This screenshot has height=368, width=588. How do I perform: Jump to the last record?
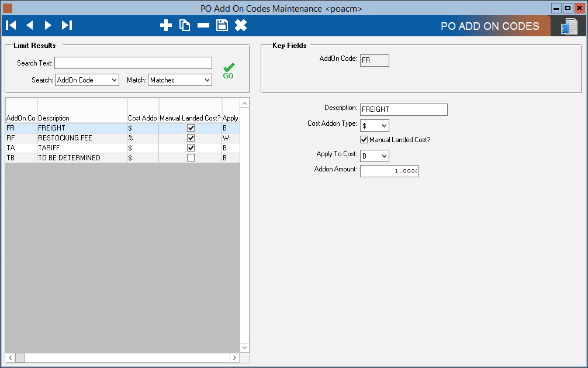pyautogui.click(x=66, y=25)
